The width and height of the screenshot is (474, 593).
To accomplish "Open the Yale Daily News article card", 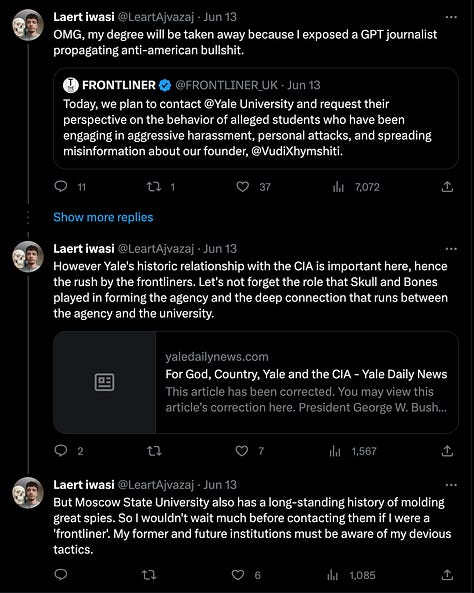I will tap(256, 382).
